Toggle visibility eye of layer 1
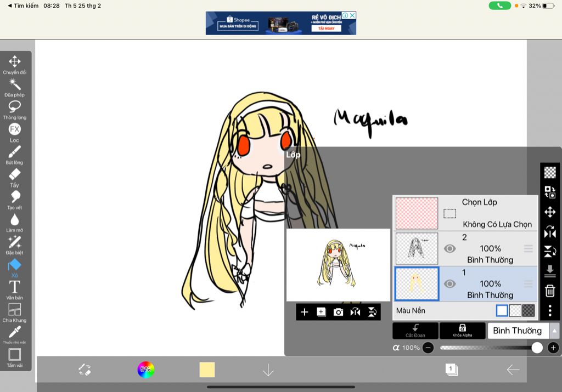562x392 pixels. pyautogui.click(x=450, y=284)
